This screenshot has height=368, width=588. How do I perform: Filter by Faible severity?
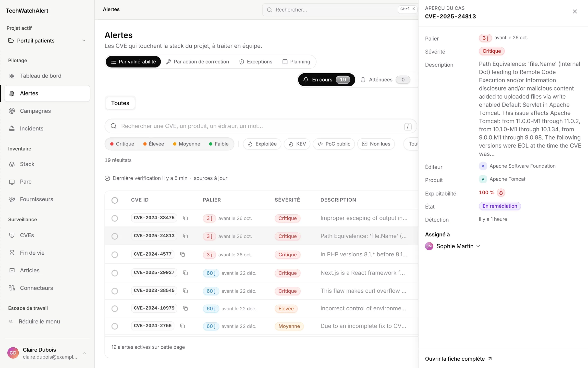[x=219, y=144]
